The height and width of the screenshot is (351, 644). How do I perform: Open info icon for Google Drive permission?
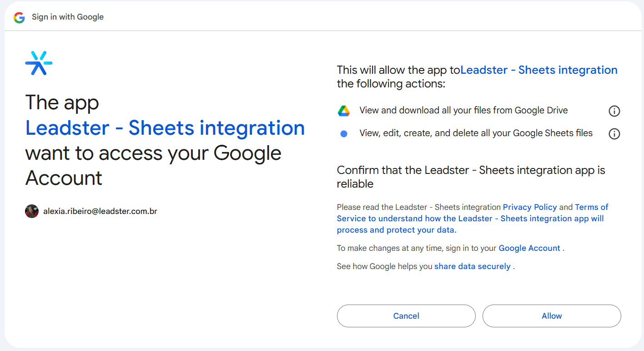point(614,111)
